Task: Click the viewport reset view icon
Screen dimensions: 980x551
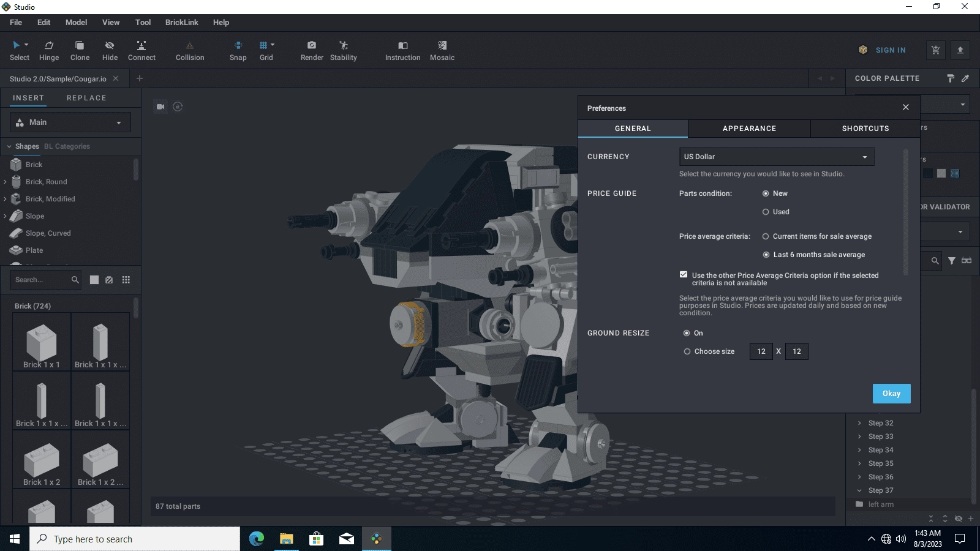Action: tap(178, 107)
